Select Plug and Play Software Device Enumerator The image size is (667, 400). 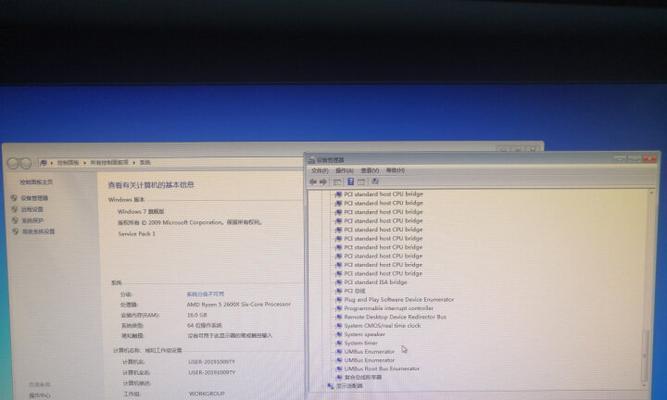(x=399, y=300)
